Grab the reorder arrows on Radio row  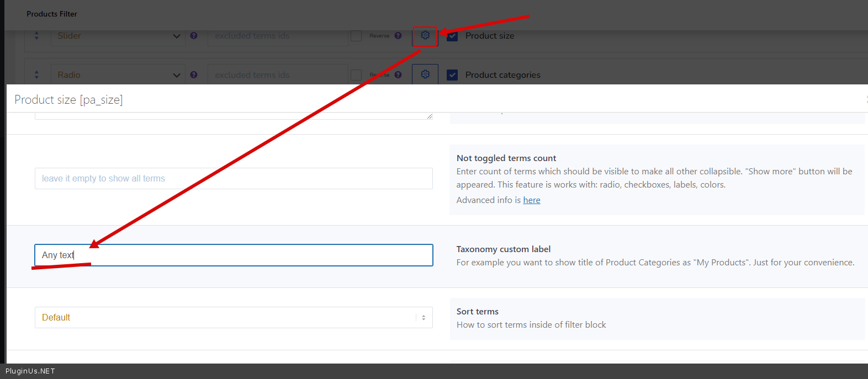point(36,75)
